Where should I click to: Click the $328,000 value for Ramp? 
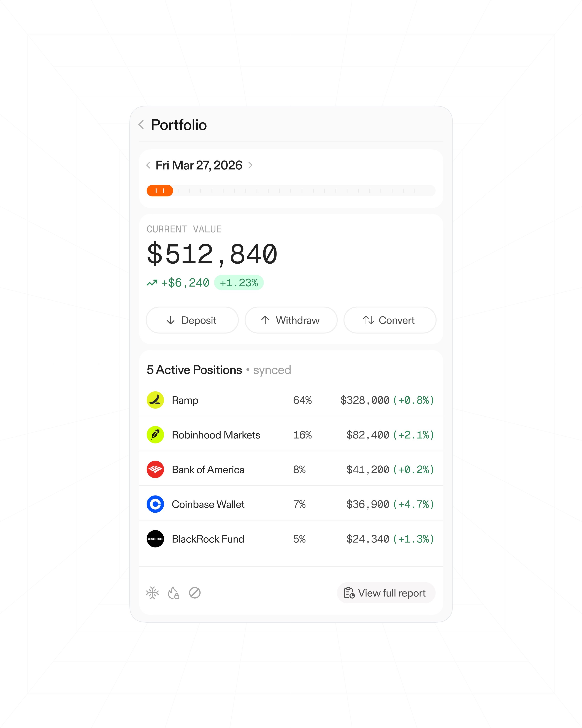pyautogui.click(x=365, y=400)
